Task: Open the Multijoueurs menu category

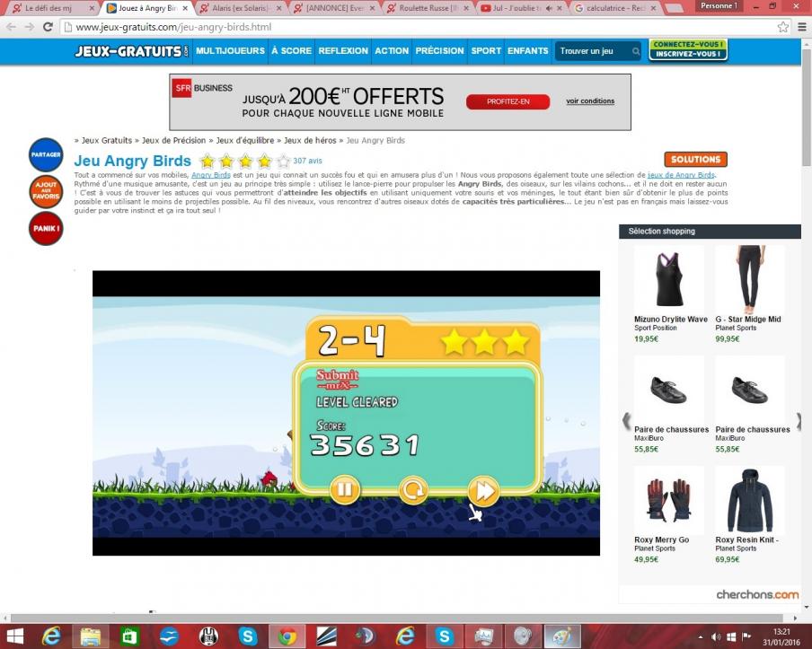Action: click(230, 51)
